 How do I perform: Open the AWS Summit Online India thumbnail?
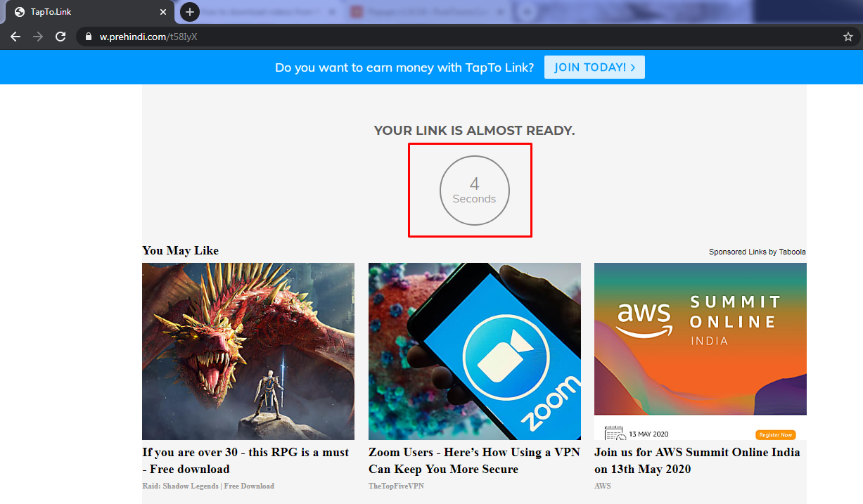point(701,351)
